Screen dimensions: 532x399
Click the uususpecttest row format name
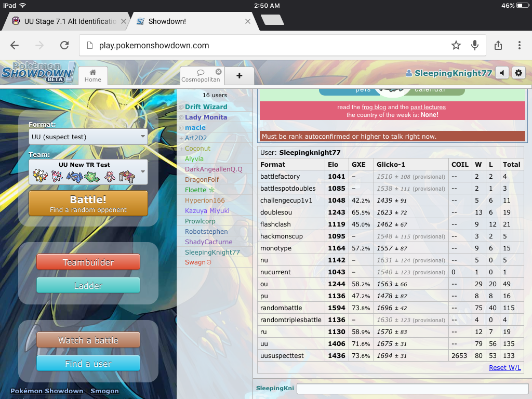pos(282,356)
